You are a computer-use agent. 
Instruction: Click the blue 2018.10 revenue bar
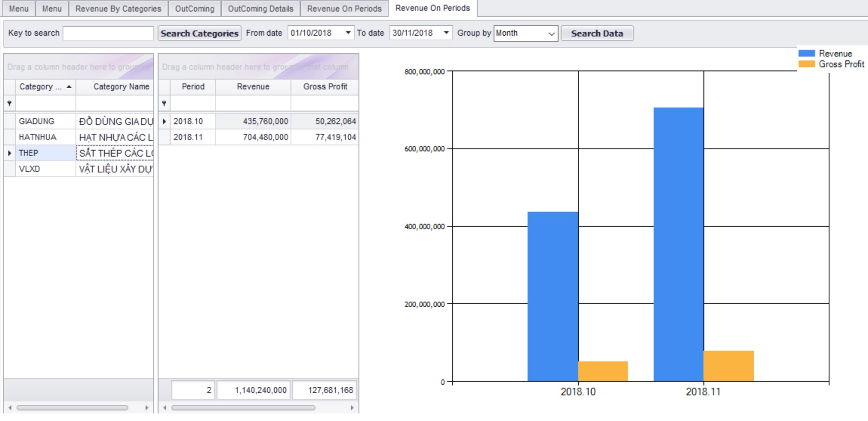click(553, 296)
